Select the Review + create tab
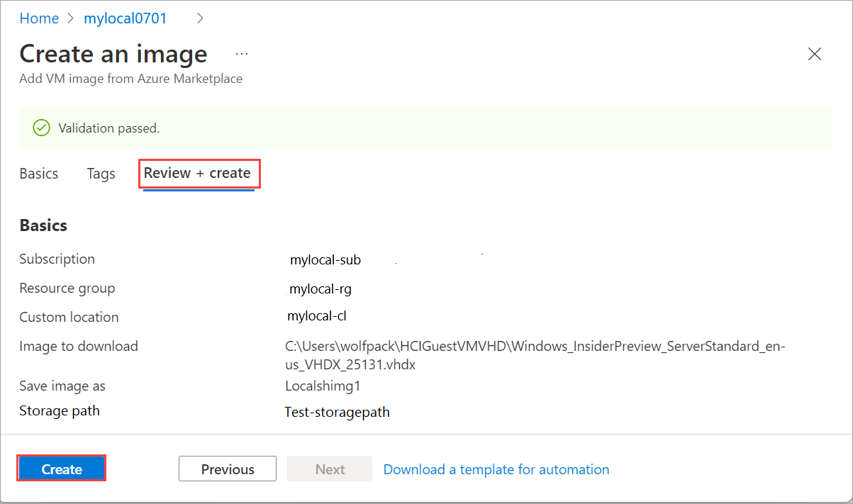The width and height of the screenshot is (853, 504). 198,174
